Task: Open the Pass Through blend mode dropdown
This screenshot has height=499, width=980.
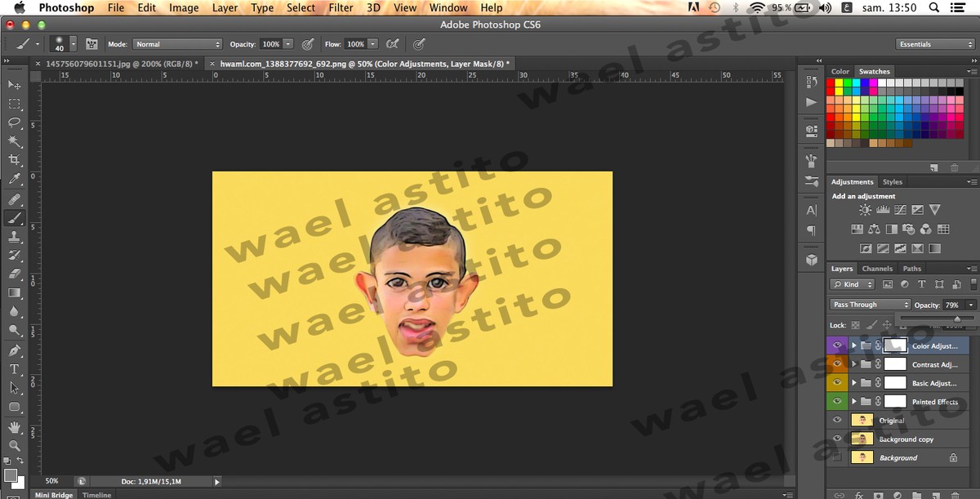Action: [869, 305]
